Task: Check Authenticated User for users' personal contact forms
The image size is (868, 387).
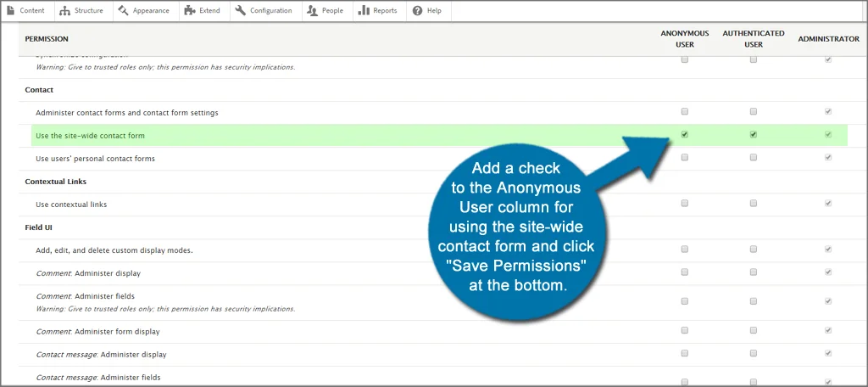Action: pyautogui.click(x=754, y=158)
